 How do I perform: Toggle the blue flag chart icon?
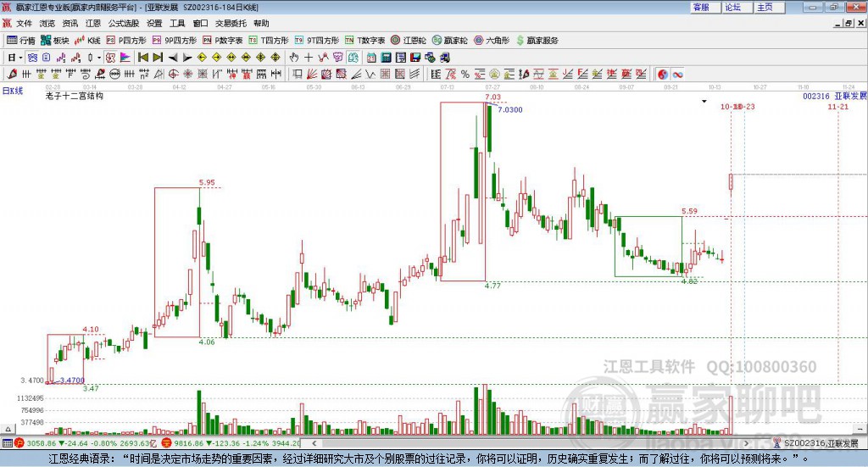125,58
